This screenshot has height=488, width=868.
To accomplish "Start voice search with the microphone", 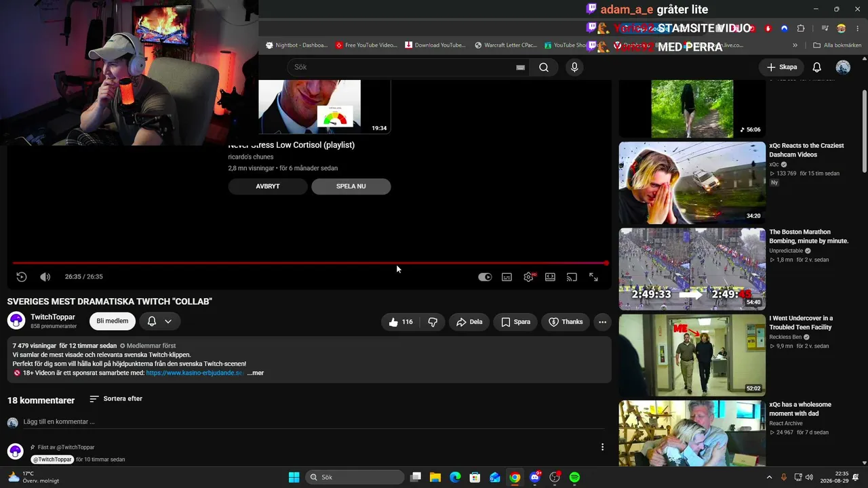I will point(574,67).
